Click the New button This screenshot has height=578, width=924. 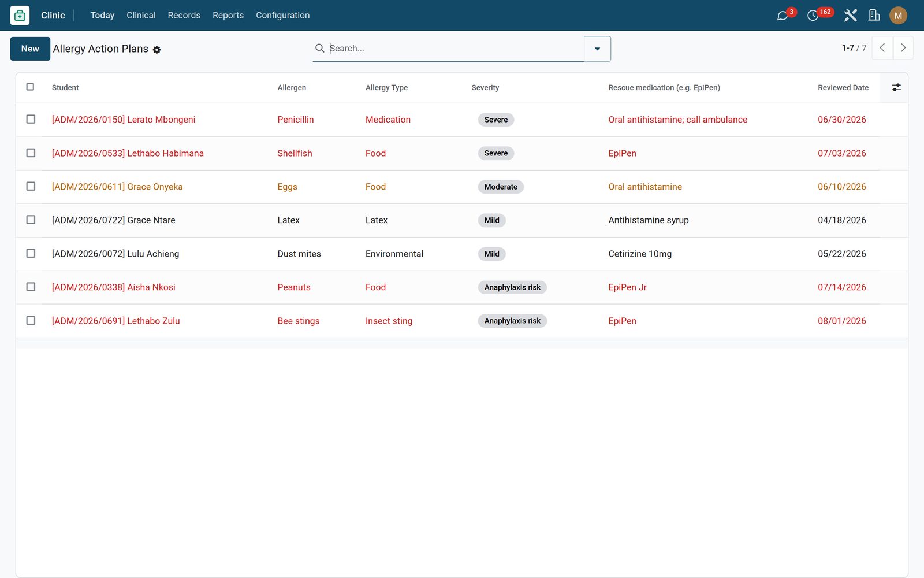click(30, 49)
